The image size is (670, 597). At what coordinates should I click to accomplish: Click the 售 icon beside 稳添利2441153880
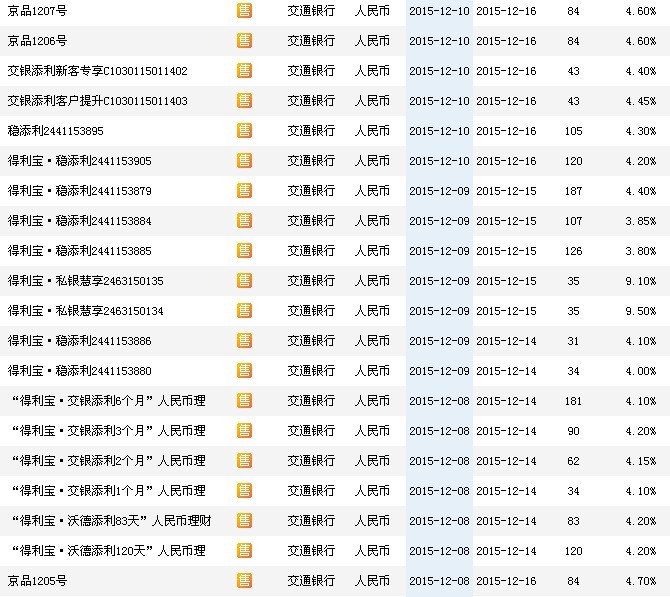pyautogui.click(x=244, y=371)
